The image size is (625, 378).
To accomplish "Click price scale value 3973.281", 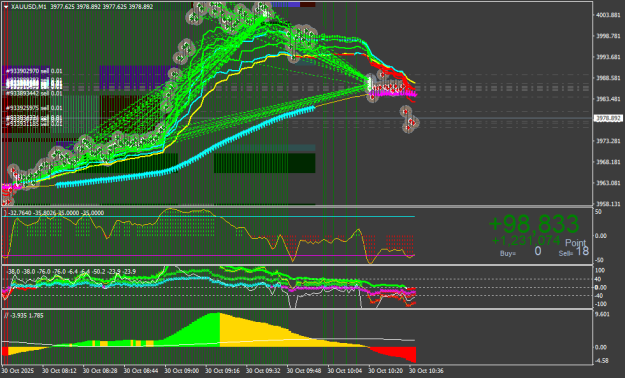I will [608, 141].
